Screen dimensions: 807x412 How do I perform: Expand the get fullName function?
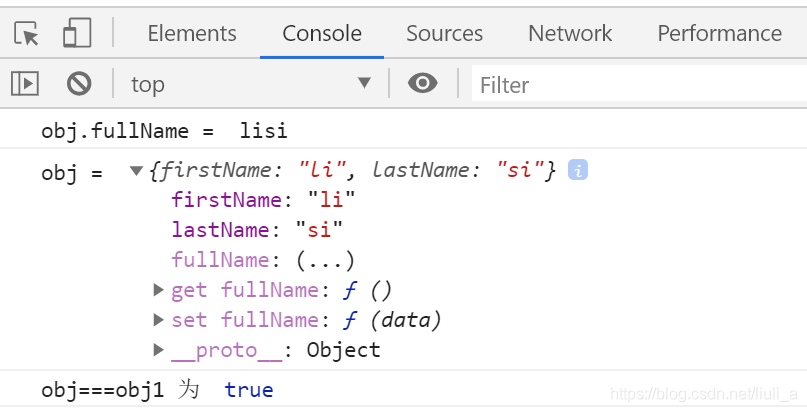(x=159, y=290)
